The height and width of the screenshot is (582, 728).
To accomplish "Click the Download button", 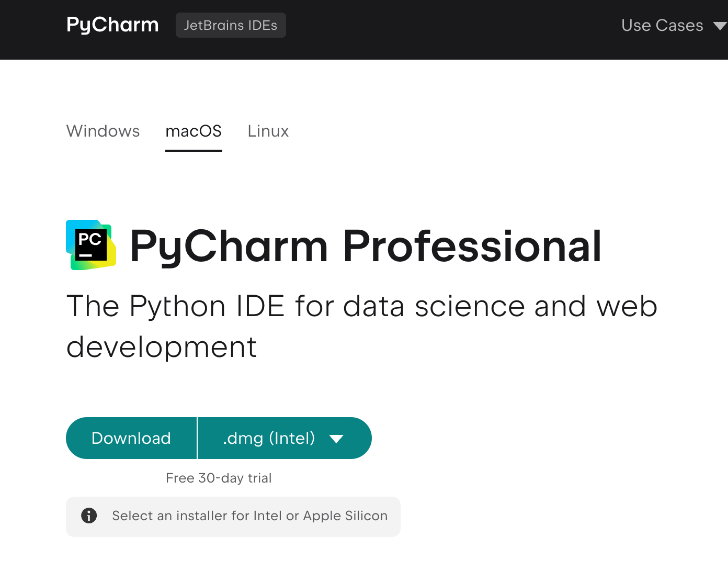I will [131, 438].
